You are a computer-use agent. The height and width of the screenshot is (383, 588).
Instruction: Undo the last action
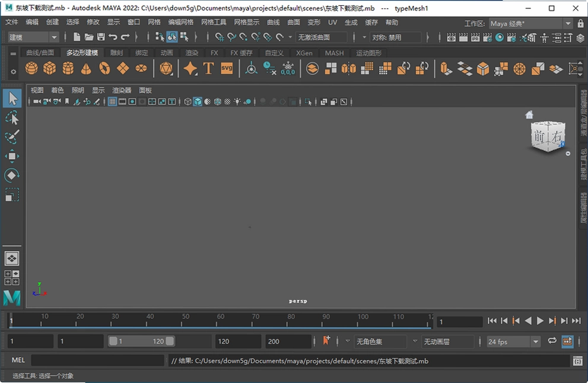click(113, 37)
